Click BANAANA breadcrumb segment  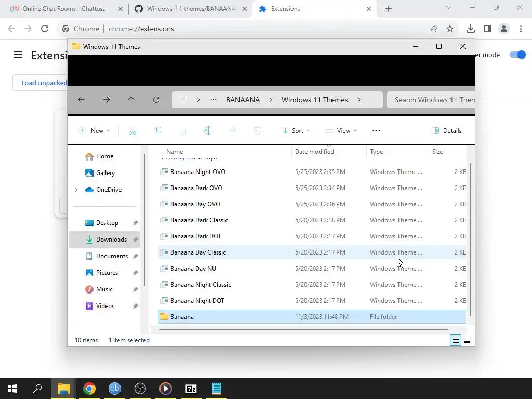243,100
